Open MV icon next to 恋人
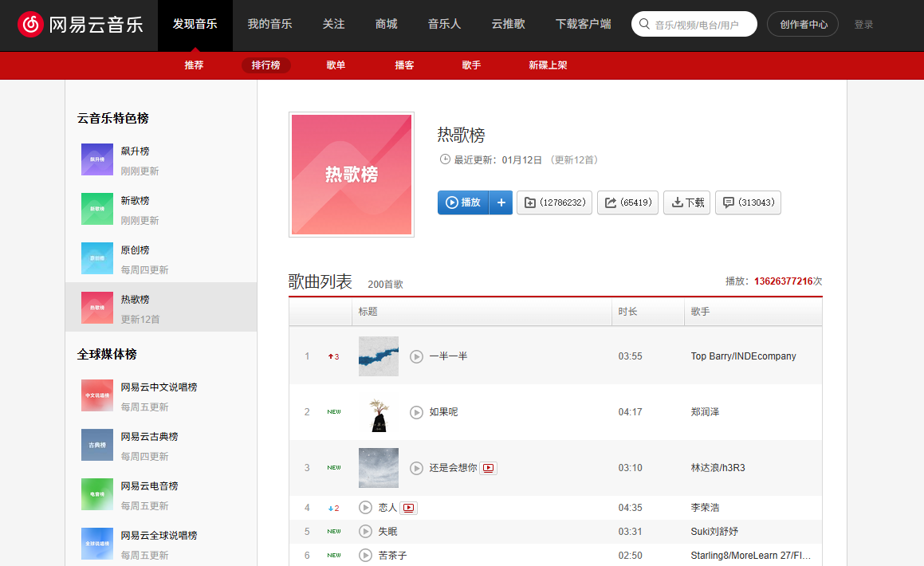Viewport: 924px width, 566px height. pos(408,508)
